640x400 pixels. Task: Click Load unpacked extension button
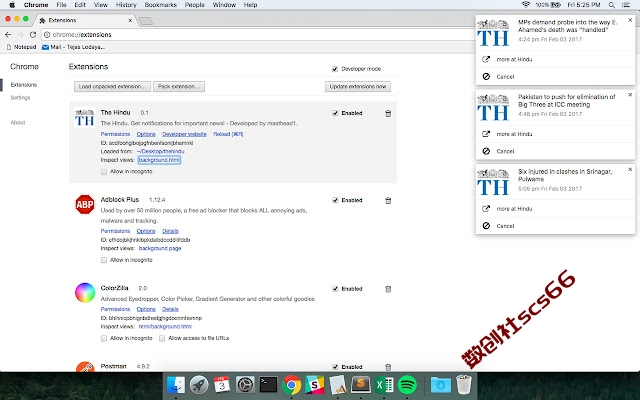(112, 87)
